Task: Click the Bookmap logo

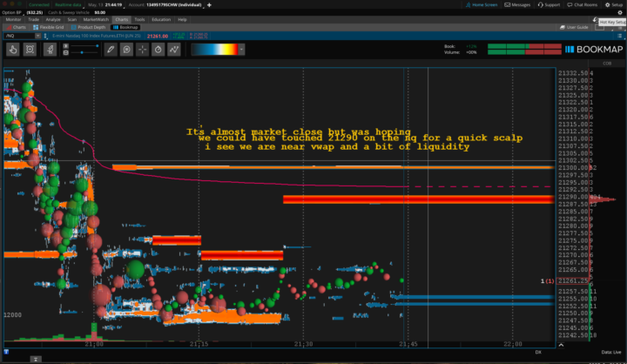Action: [594, 50]
